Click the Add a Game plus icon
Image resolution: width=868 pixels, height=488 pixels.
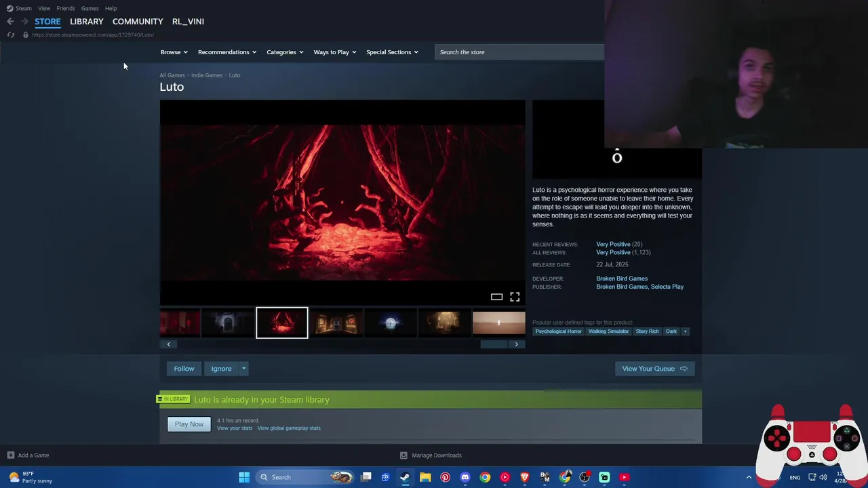pos(10,455)
